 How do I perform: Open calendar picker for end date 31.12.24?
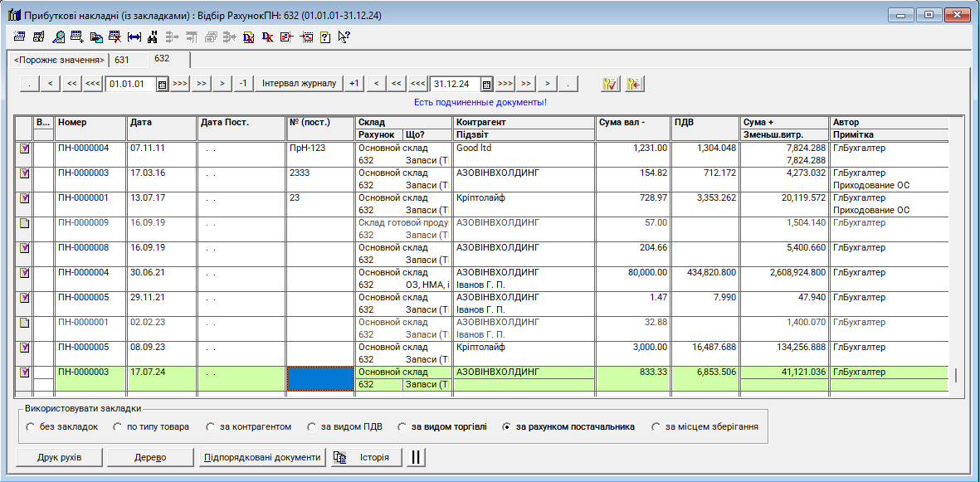487,84
